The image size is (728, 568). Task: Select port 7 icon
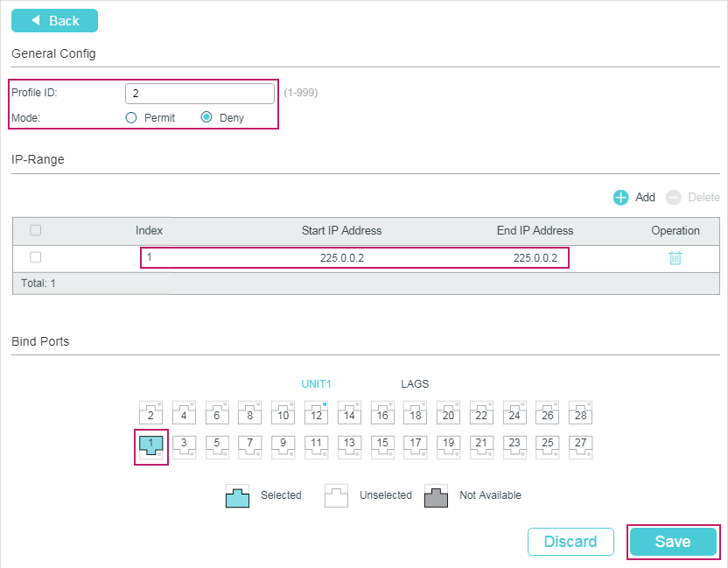(250, 446)
